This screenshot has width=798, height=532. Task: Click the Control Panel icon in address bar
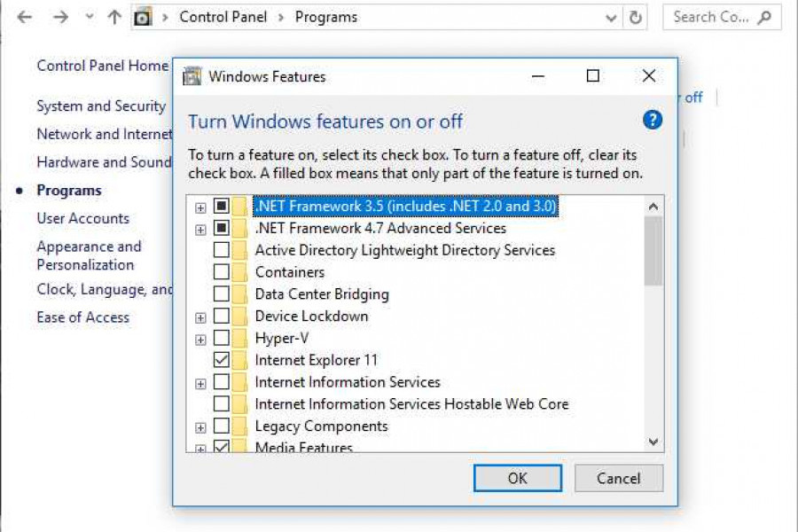pyautogui.click(x=143, y=16)
